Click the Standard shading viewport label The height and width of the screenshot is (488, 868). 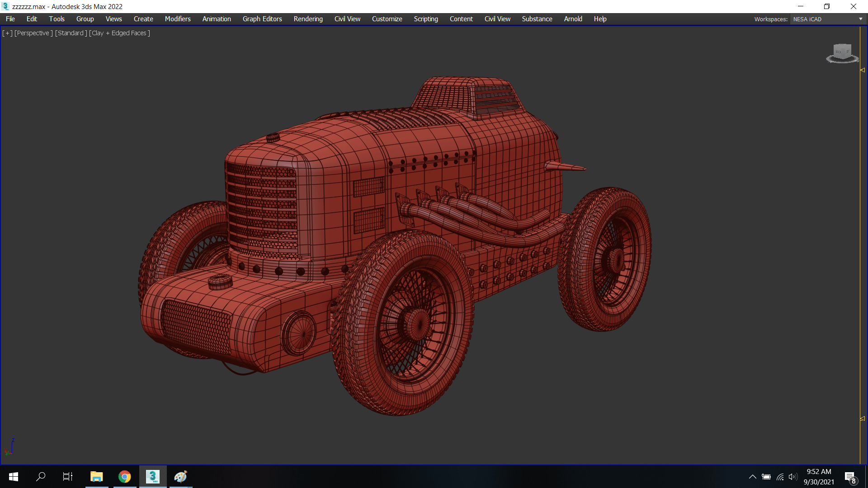71,33
